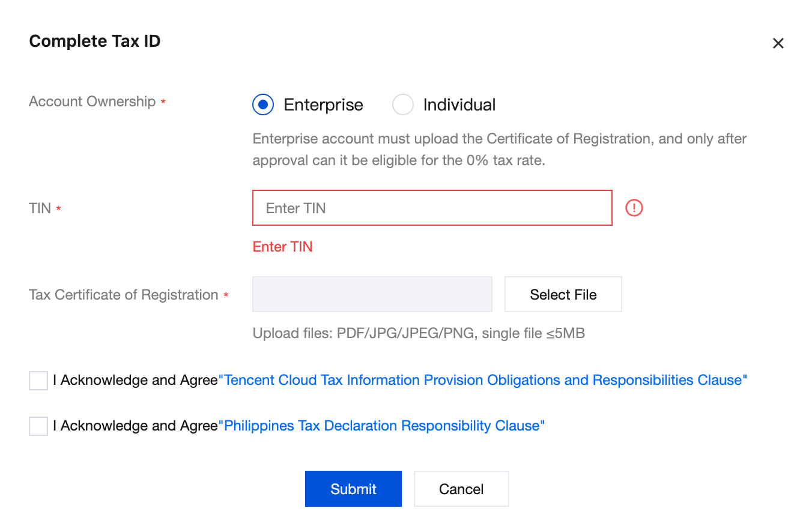Submit the tax ID form
Image resolution: width=812 pixels, height=532 pixels.
[353, 489]
